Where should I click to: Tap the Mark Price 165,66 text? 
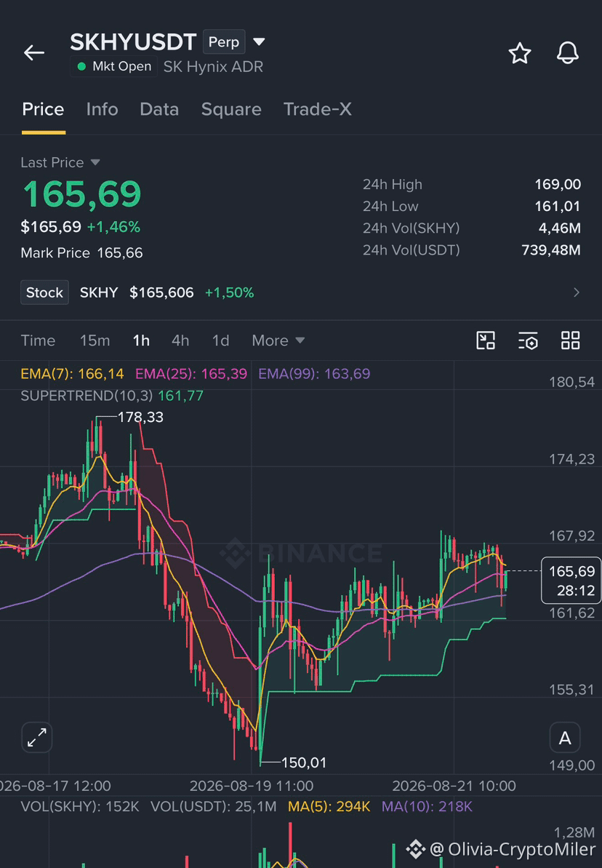click(x=82, y=253)
